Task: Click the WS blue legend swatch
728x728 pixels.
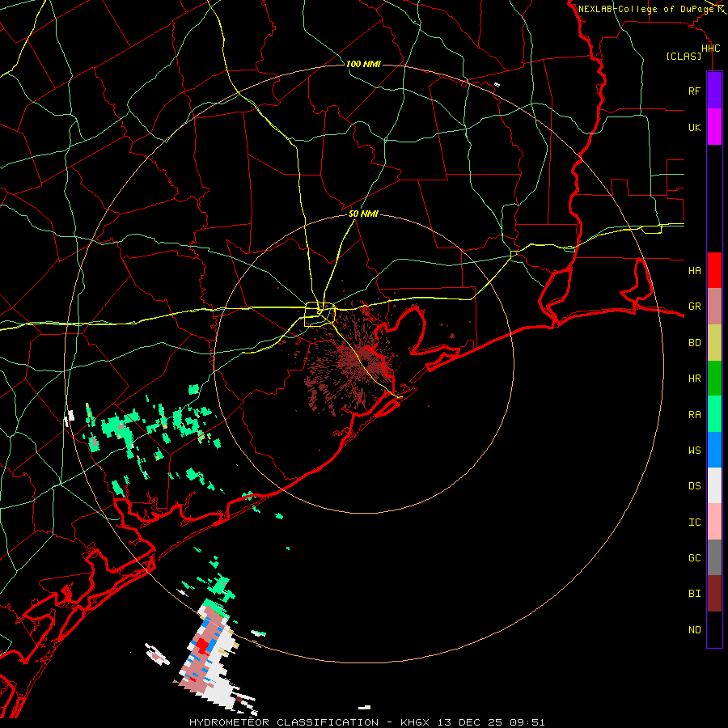Action: click(x=714, y=450)
